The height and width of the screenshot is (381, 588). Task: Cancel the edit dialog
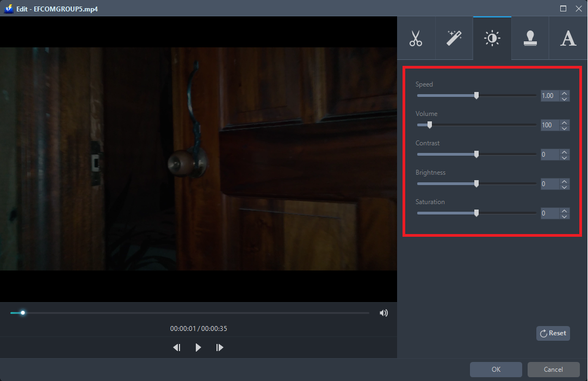click(553, 369)
